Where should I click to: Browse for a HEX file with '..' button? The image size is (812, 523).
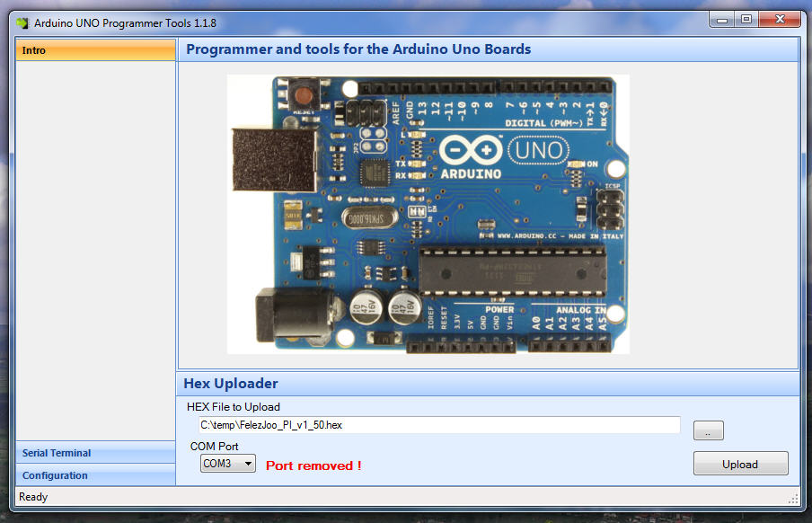[709, 430]
